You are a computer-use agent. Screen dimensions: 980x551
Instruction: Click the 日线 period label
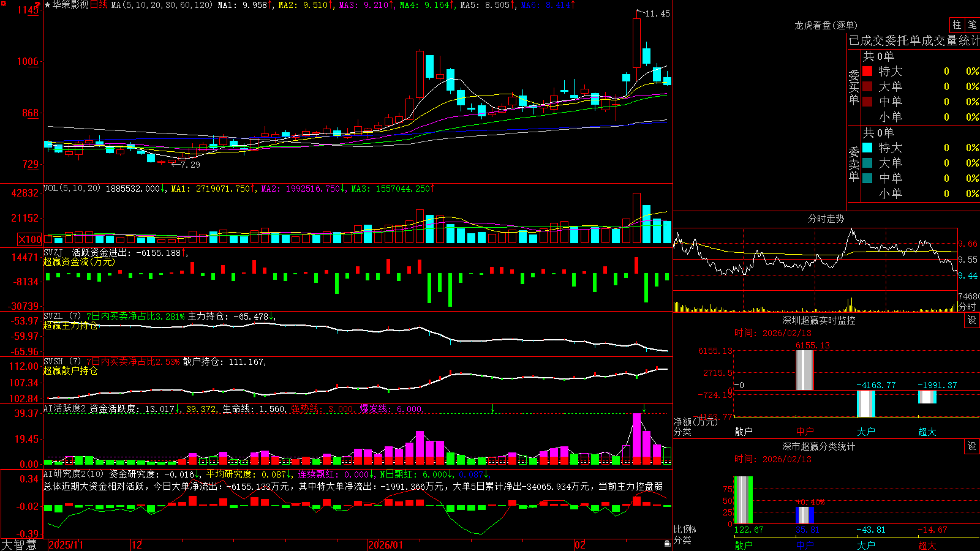(99, 5)
